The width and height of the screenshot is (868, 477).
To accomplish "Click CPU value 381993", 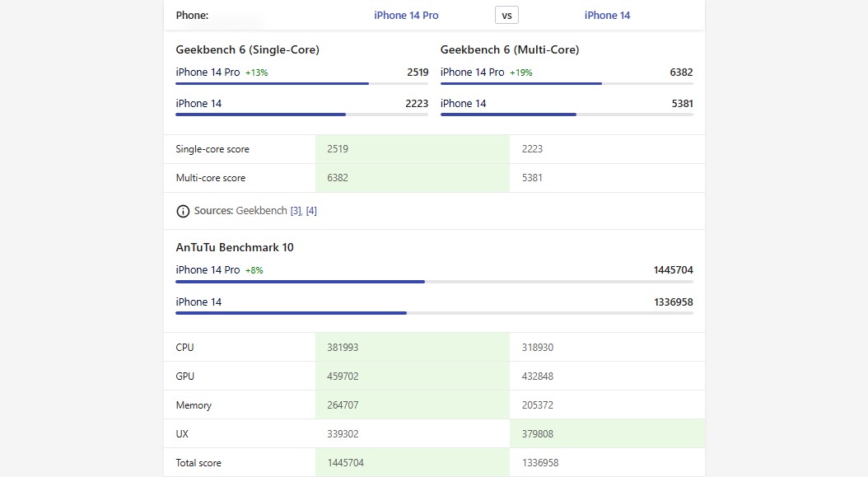I will pyautogui.click(x=343, y=348).
